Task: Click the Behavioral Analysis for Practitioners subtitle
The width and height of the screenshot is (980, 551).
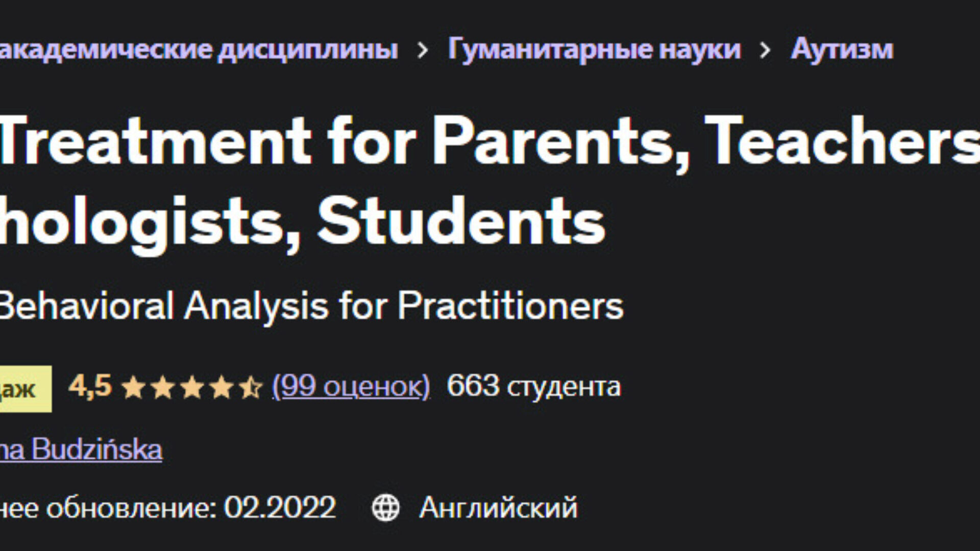Action: 310,306
